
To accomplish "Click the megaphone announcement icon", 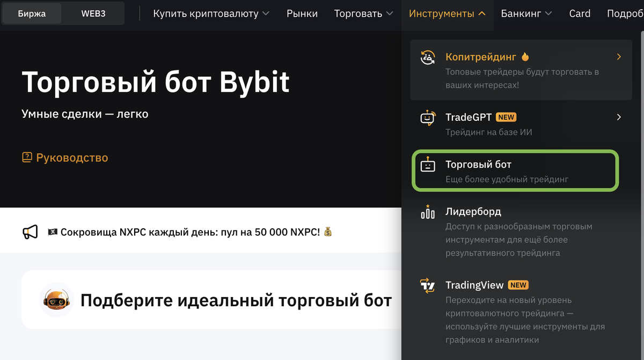I will (x=31, y=231).
